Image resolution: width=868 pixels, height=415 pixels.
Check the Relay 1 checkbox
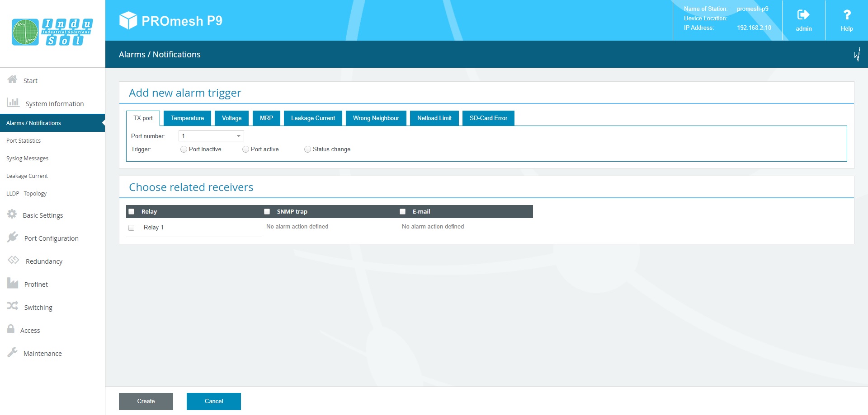[x=132, y=228]
